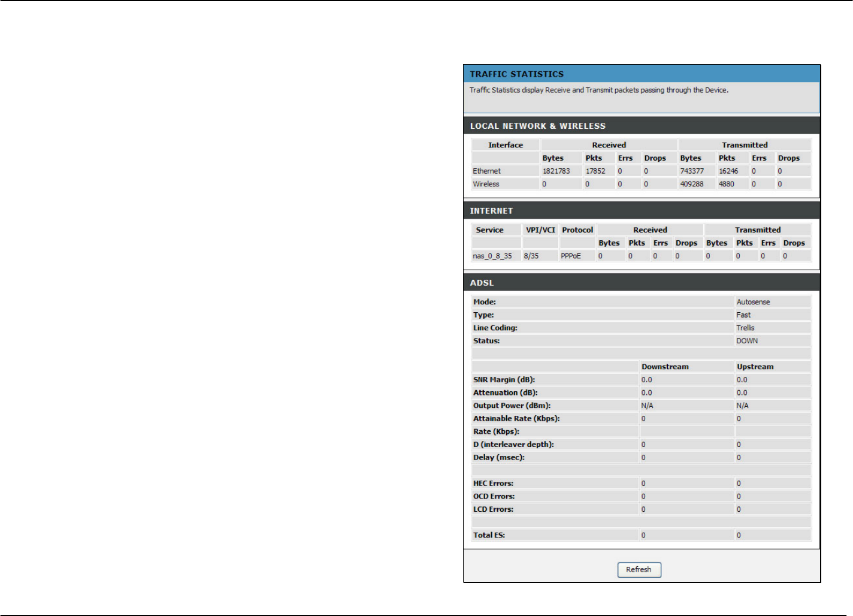Click the Total ES label

click(x=489, y=536)
